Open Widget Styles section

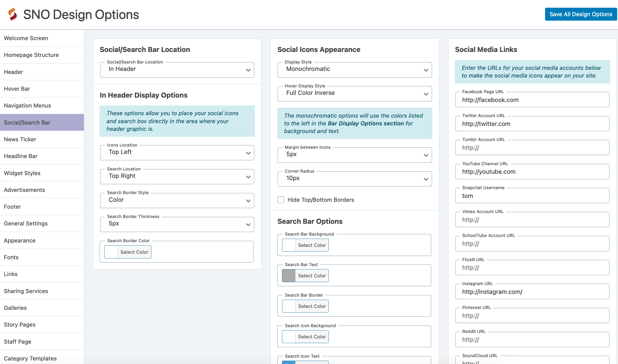click(42, 173)
